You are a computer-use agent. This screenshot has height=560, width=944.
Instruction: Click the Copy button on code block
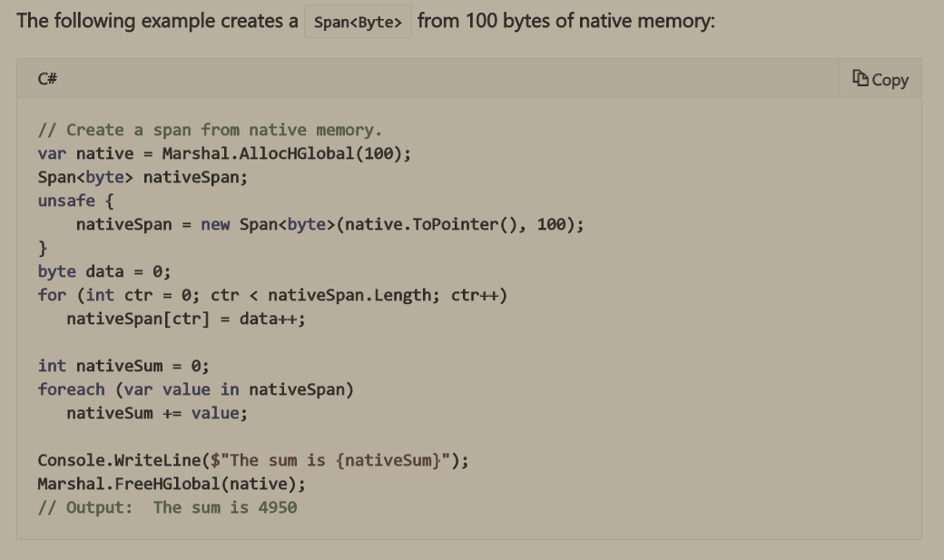880,79
